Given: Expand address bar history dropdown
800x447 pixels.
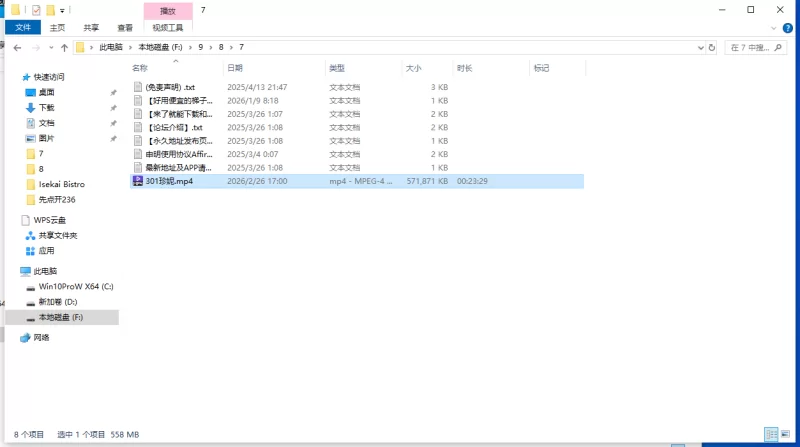Looking at the screenshot, I should click(701, 47).
